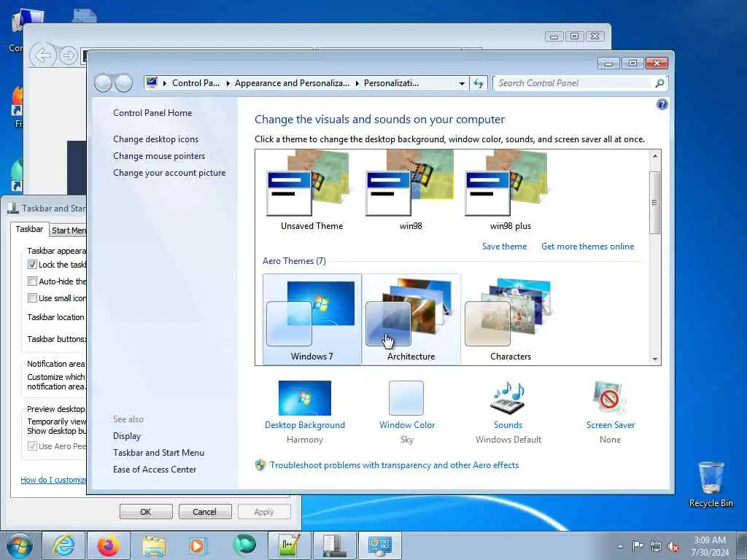Screen dimensions: 747x560
Task: Click the network icon in system tray
Action: click(656, 546)
